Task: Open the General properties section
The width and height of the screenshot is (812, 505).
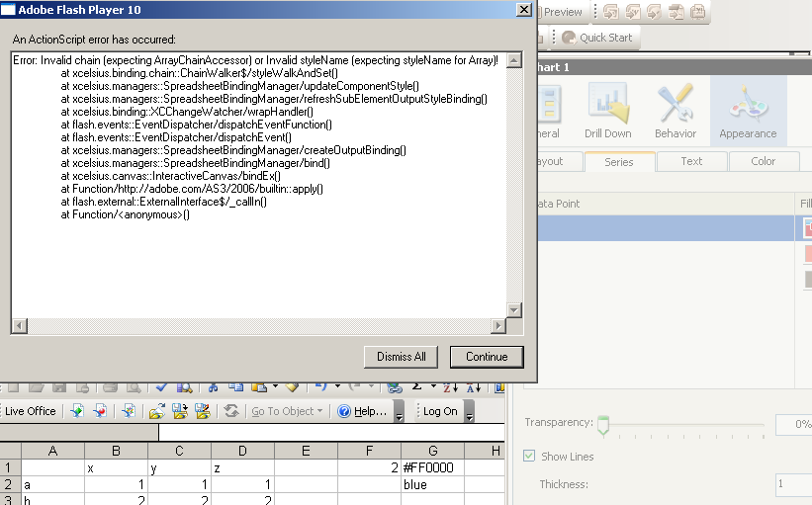Action: tap(549, 112)
